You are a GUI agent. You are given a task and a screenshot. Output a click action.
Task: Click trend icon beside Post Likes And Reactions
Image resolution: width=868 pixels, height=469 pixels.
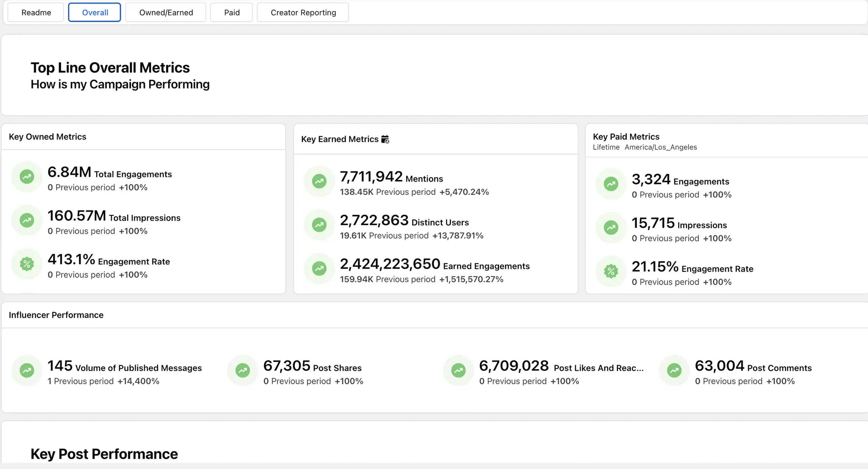pyautogui.click(x=458, y=370)
